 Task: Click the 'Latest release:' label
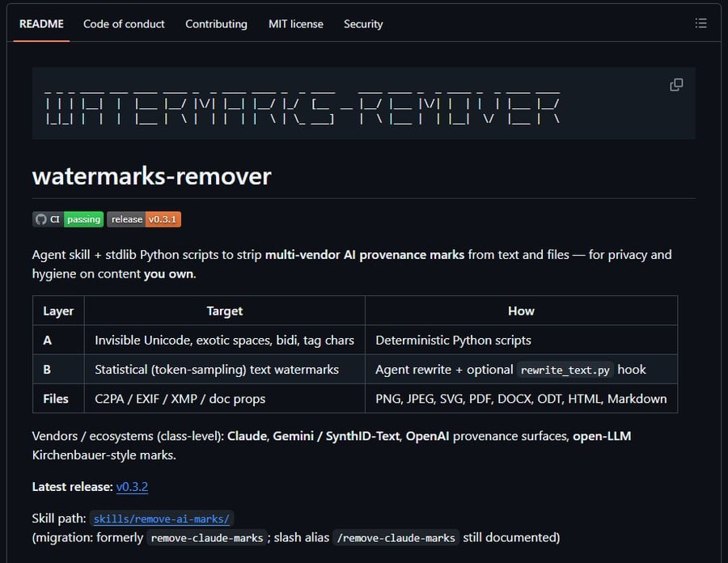[73, 486]
